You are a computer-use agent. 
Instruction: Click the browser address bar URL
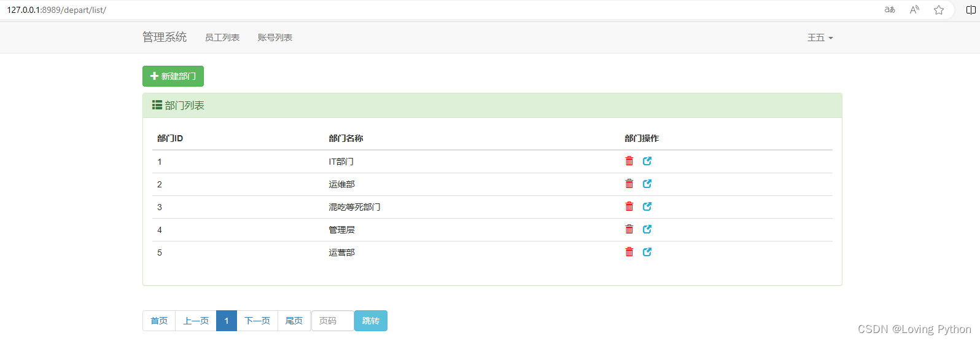pos(56,10)
